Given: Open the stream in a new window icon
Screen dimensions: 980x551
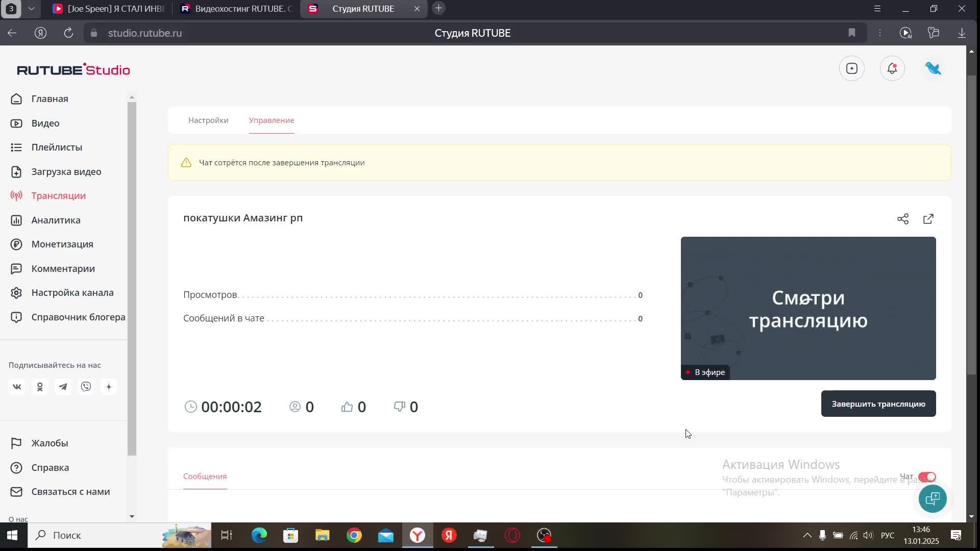Looking at the screenshot, I should (x=928, y=219).
